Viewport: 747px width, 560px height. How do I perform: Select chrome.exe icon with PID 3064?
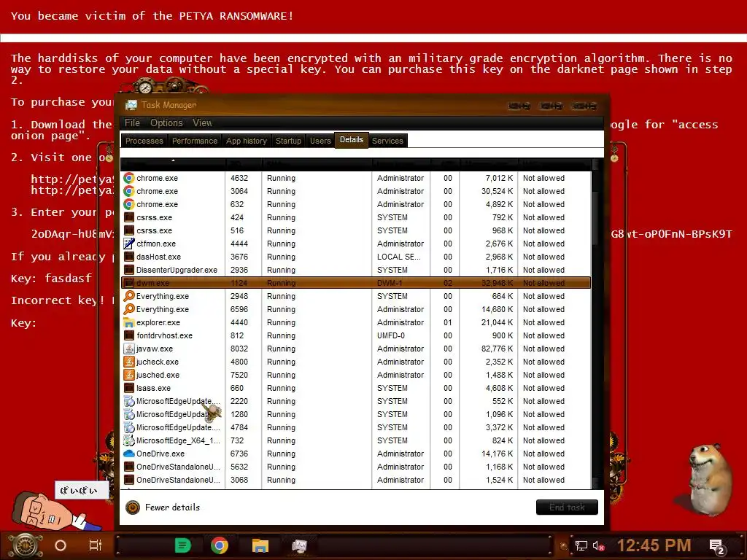[128, 191]
